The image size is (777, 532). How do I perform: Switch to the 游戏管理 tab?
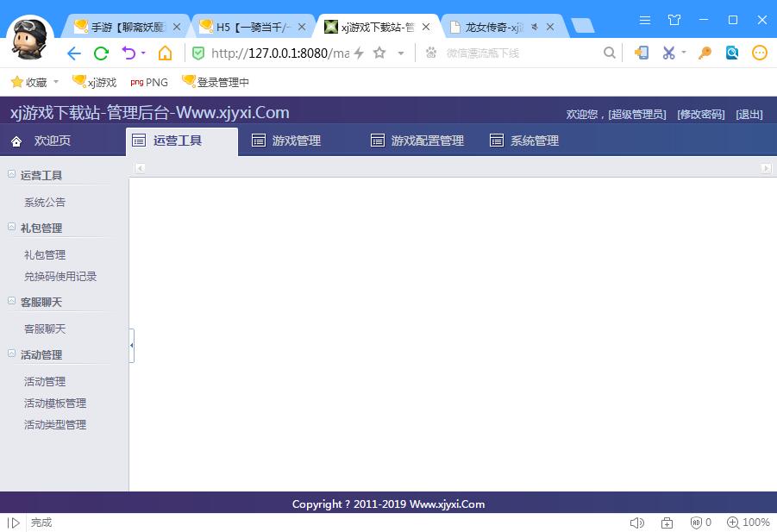pyautogui.click(x=286, y=141)
